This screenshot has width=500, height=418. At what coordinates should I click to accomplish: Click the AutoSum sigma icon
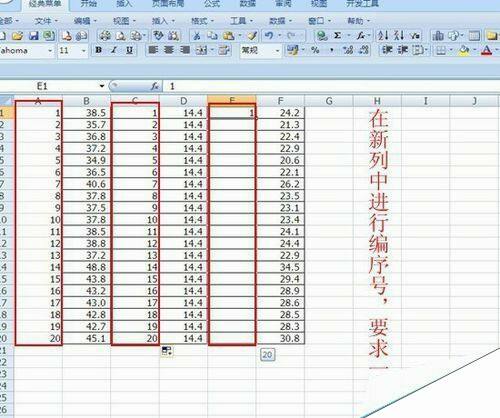(x=337, y=35)
